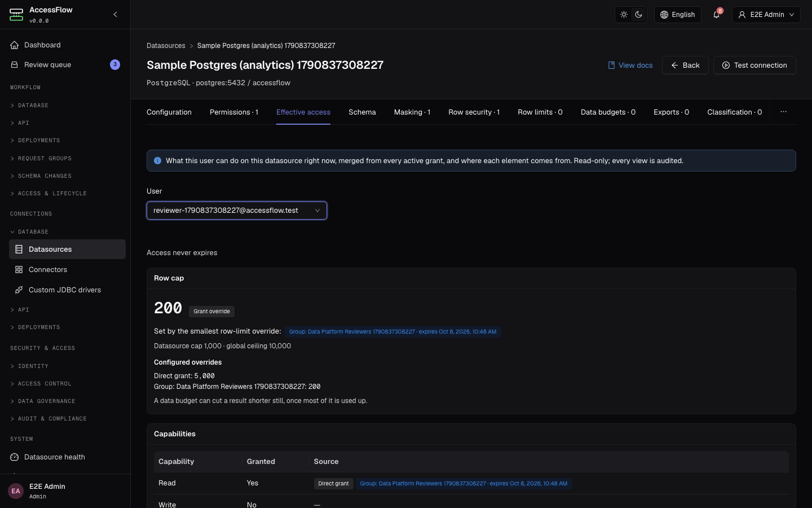Open the English language selector
Viewport: 812px width, 508px height.
678,15
